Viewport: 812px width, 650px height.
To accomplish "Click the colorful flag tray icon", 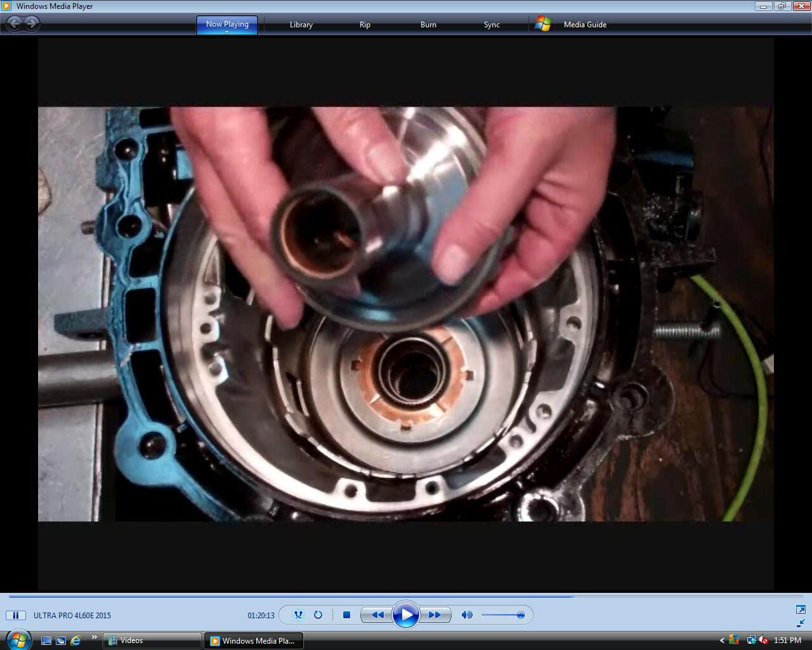I will point(735,640).
